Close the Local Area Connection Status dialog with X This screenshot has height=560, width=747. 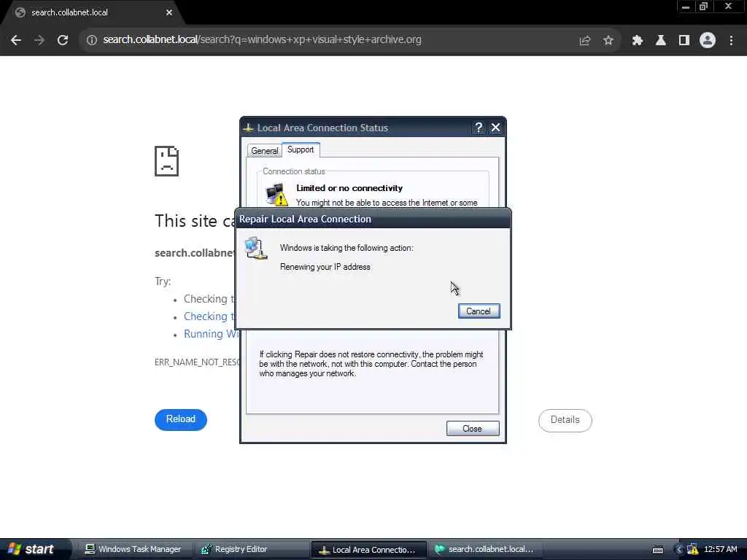[x=495, y=128]
